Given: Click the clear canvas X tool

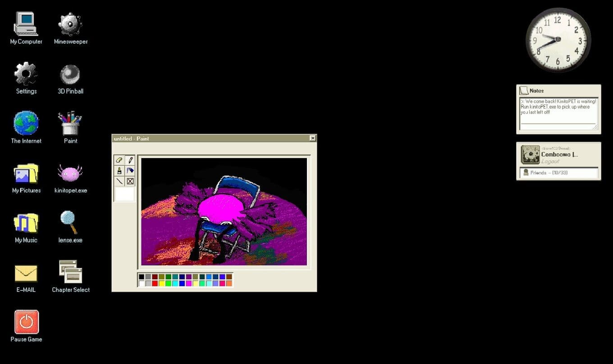Looking at the screenshot, I should point(130,181).
